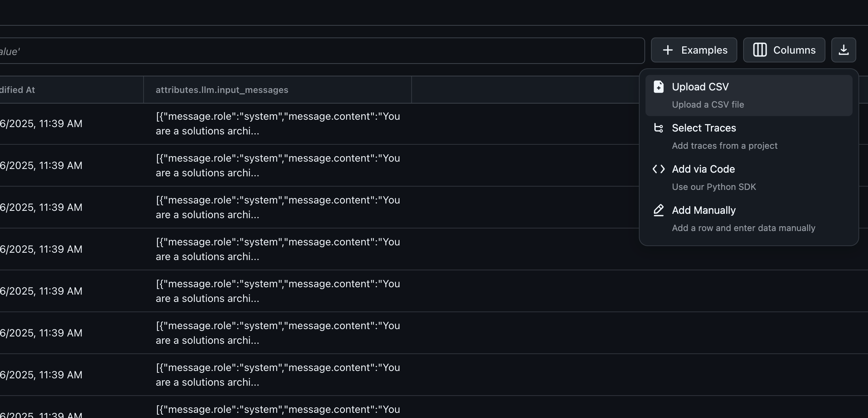This screenshot has width=868, height=418.
Task: Select Add Manually menu entry
Action: pyautogui.click(x=749, y=219)
